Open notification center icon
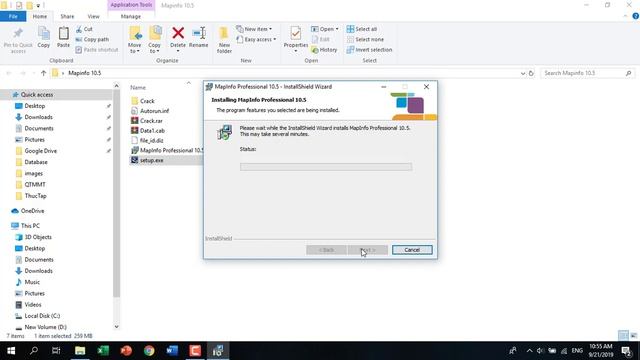 click(x=627, y=351)
